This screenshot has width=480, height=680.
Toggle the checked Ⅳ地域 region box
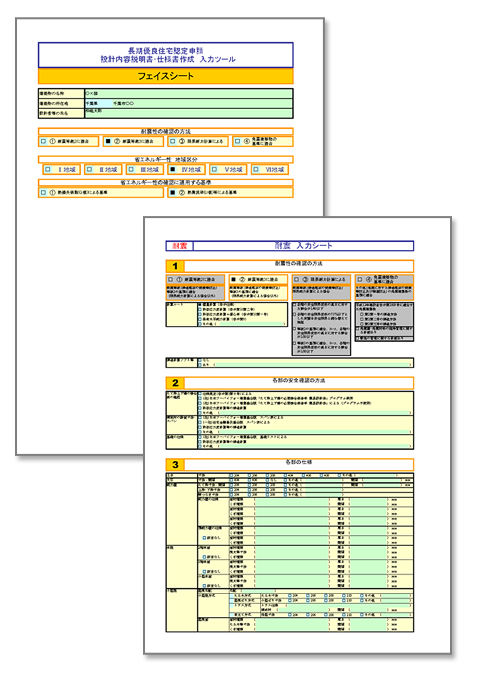point(173,170)
